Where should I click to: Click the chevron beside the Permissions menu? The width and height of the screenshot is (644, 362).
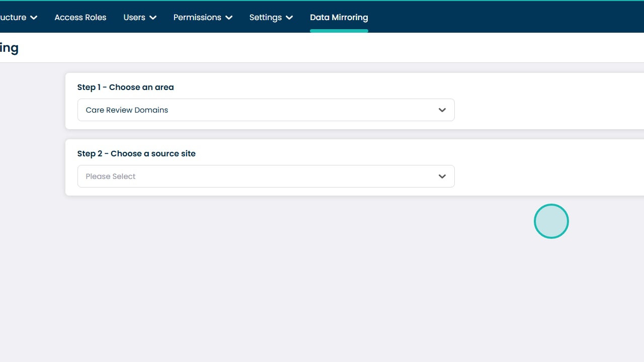pyautogui.click(x=229, y=18)
